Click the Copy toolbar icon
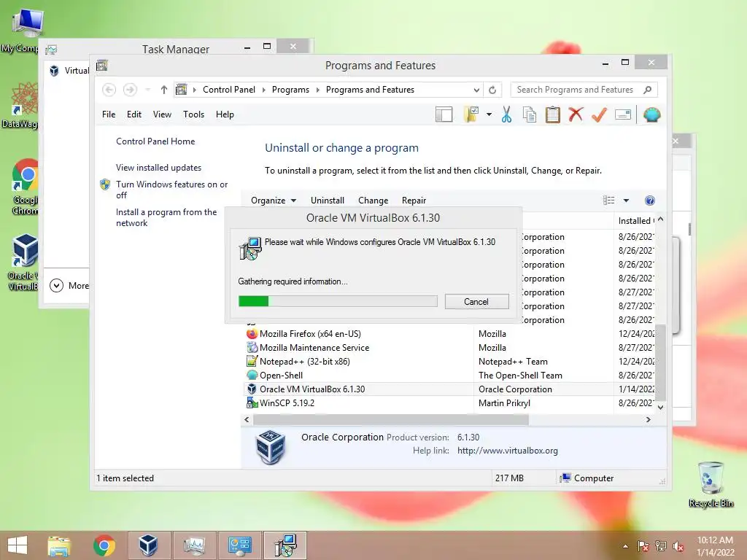This screenshot has width=747, height=560. pos(530,114)
